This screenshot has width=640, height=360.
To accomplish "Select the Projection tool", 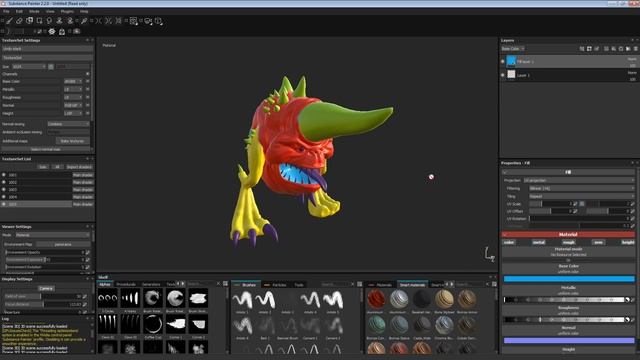I will point(29,20).
